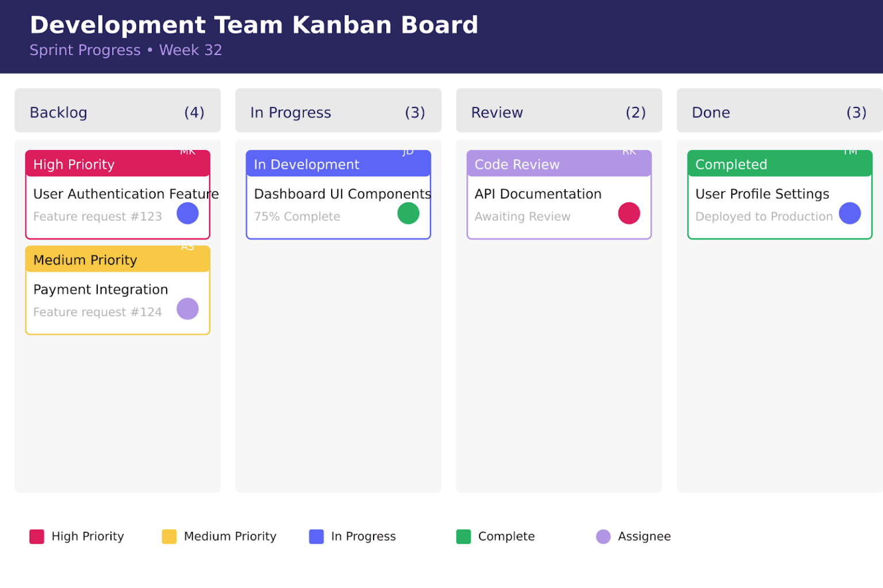
Task: Click the Assignee legend circle
Action: tap(603, 536)
